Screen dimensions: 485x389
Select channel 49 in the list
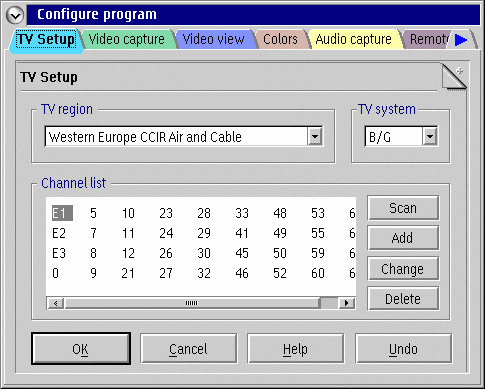point(280,233)
